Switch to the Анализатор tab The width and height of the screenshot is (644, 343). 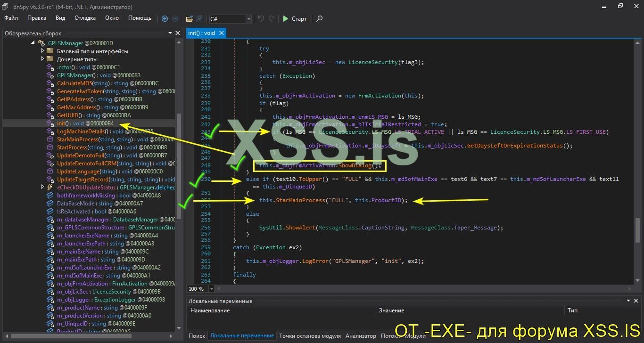(361, 336)
